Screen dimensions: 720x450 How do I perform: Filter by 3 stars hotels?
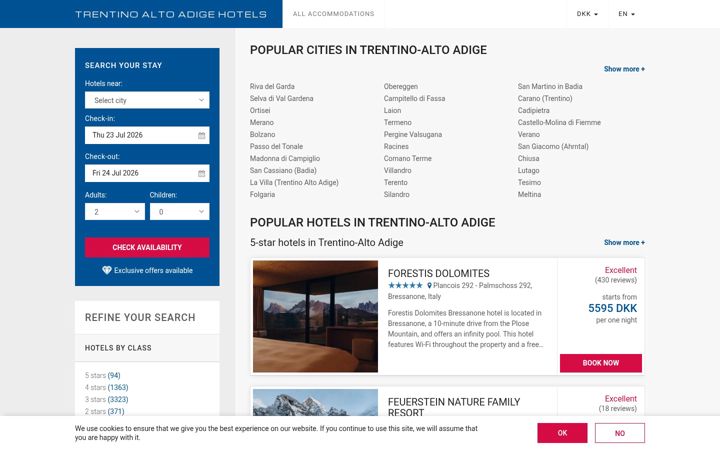(x=107, y=399)
